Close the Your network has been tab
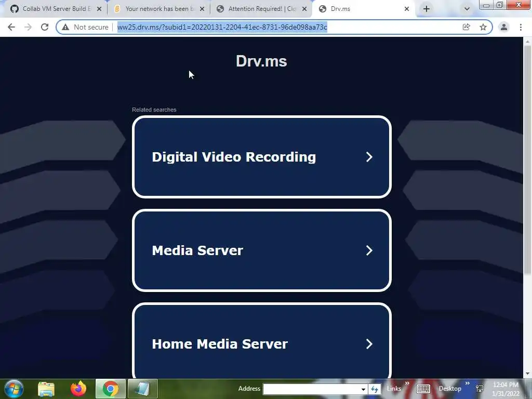 coord(202,9)
